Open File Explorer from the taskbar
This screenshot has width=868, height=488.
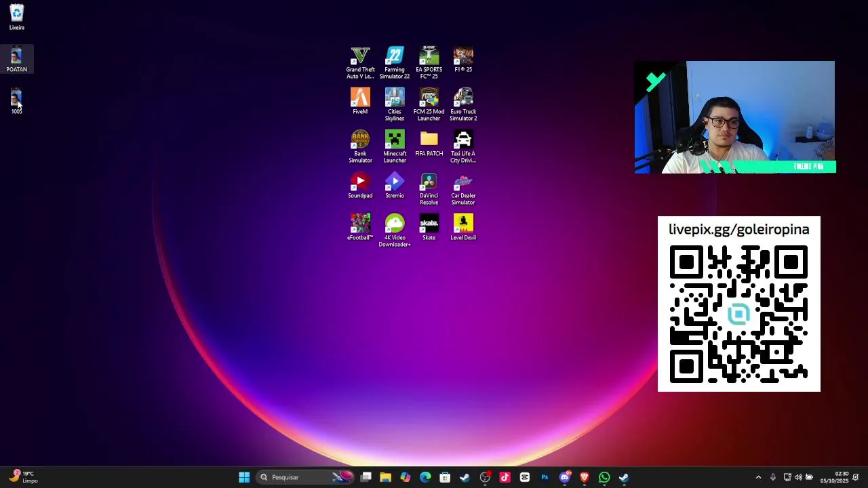(x=386, y=477)
